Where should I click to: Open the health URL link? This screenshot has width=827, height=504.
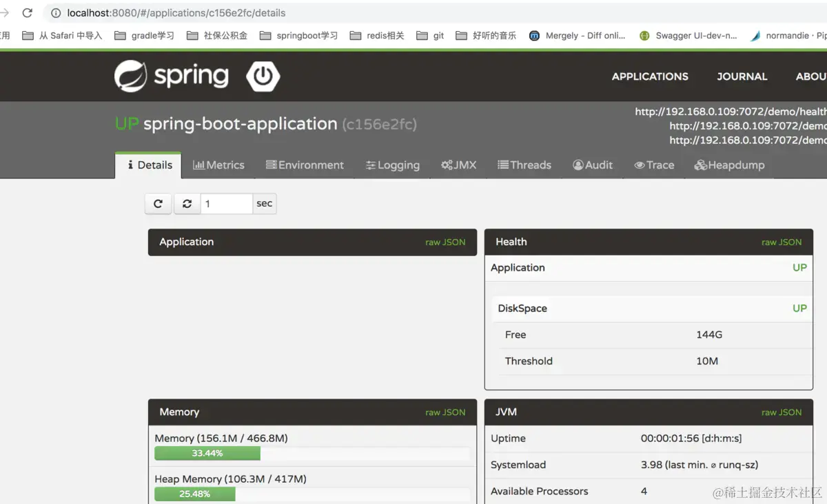731,112
